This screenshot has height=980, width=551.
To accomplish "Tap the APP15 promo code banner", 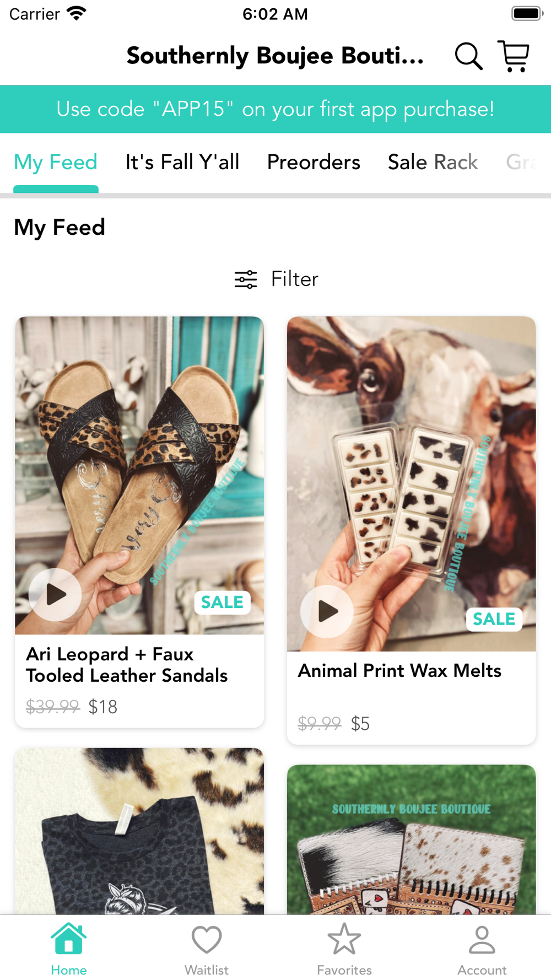I will click(275, 109).
